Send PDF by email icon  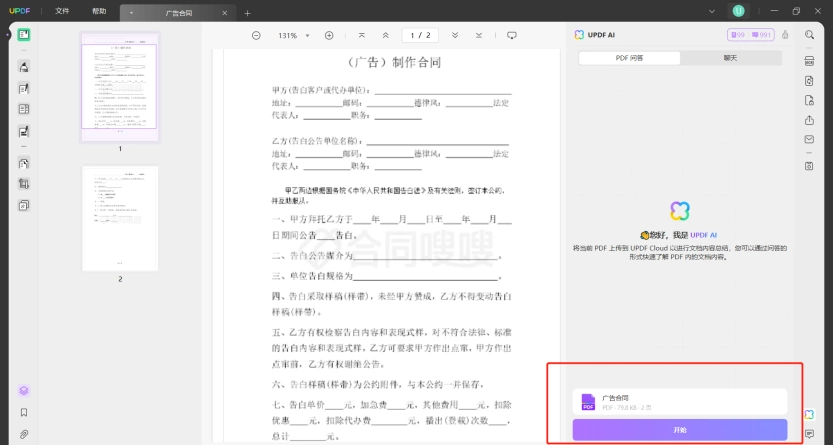[x=809, y=140]
